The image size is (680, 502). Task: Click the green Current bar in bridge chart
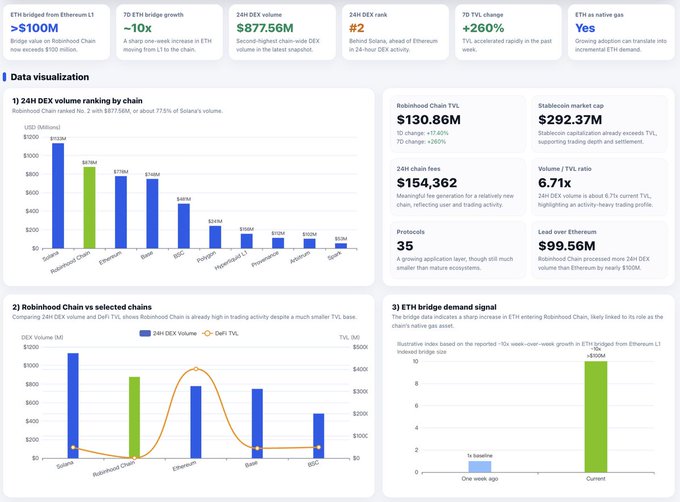(596, 417)
